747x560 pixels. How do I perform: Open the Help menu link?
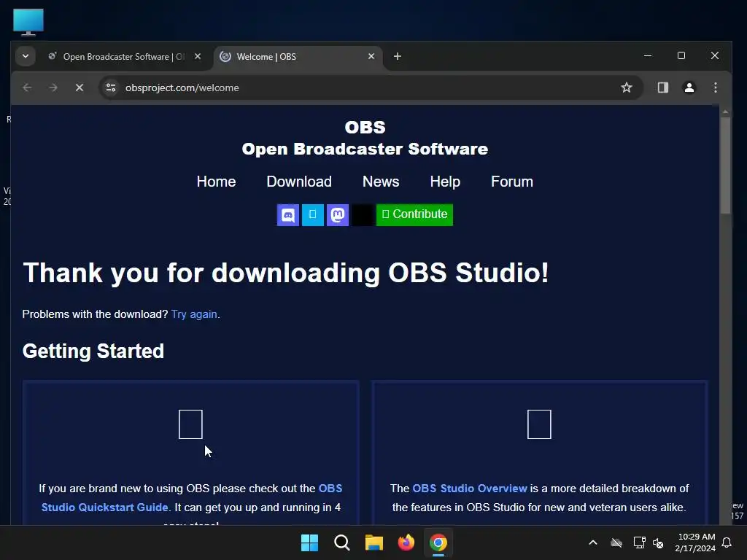[x=445, y=182]
